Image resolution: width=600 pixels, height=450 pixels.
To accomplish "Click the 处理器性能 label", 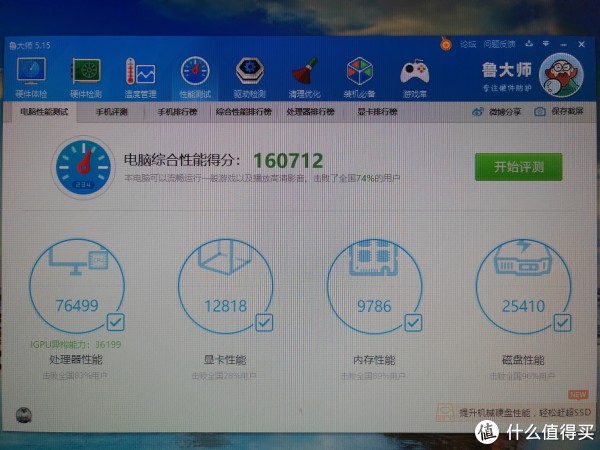I will click(76, 359).
